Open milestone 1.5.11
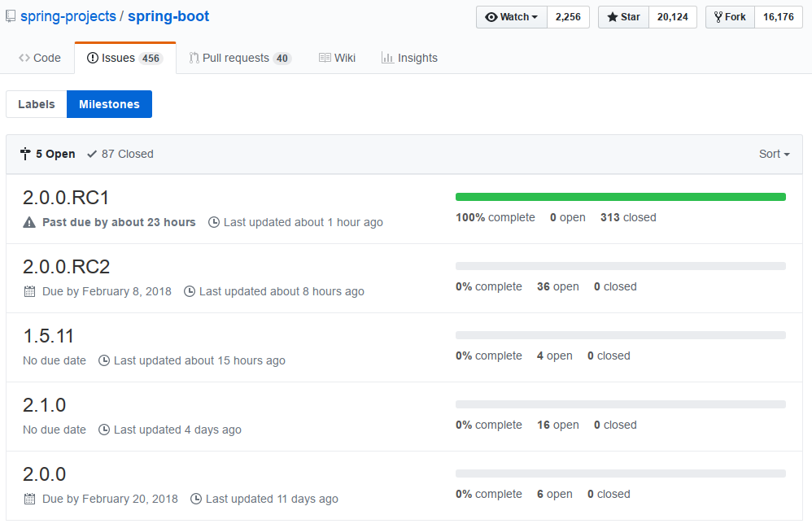 point(48,336)
